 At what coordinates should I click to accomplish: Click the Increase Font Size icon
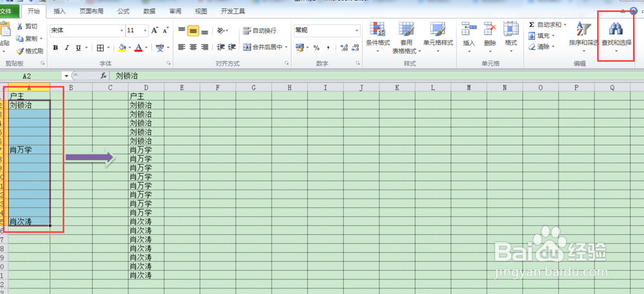click(155, 30)
